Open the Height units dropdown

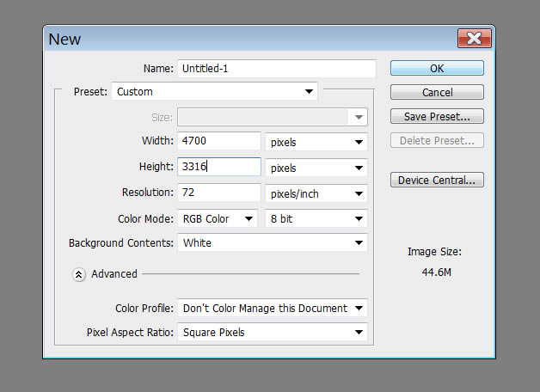pos(316,168)
